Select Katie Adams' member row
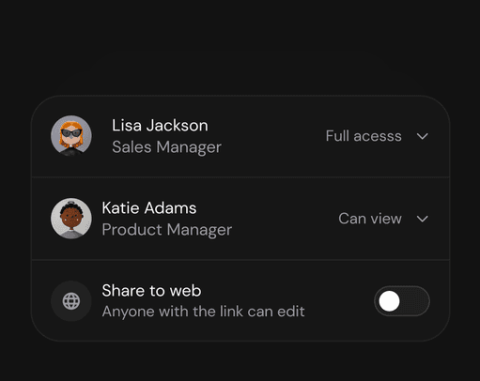The image size is (480, 381). [x=240, y=219]
